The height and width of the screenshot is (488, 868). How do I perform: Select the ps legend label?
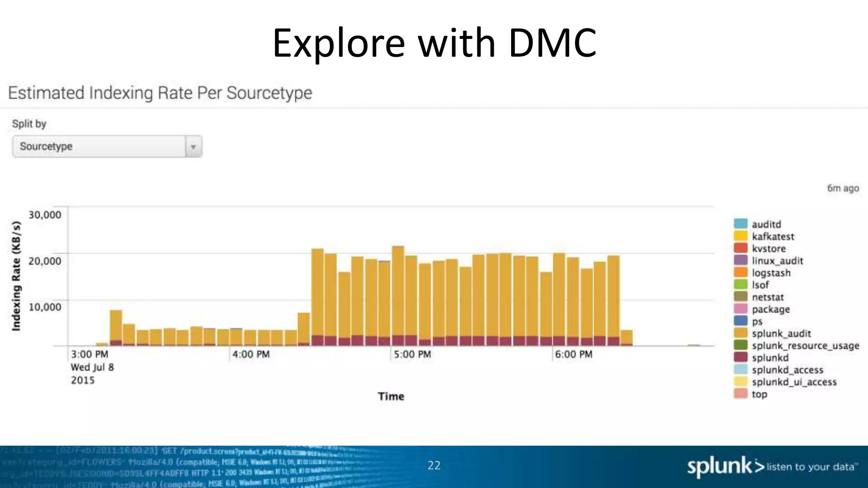[757, 322]
